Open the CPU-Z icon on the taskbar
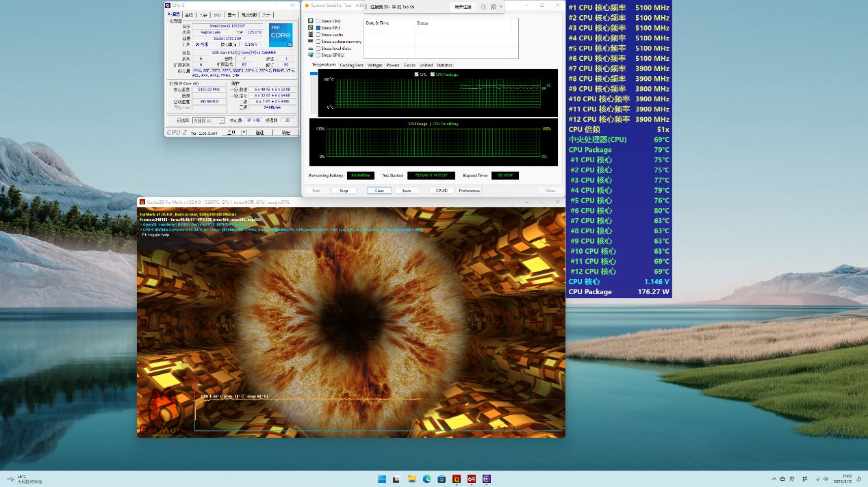868x487 pixels. click(x=487, y=479)
